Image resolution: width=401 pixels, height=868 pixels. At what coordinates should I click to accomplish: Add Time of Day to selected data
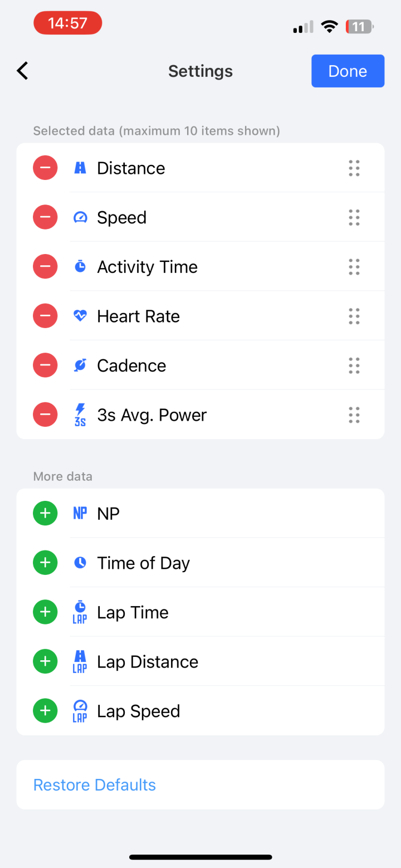[x=45, y=563]
